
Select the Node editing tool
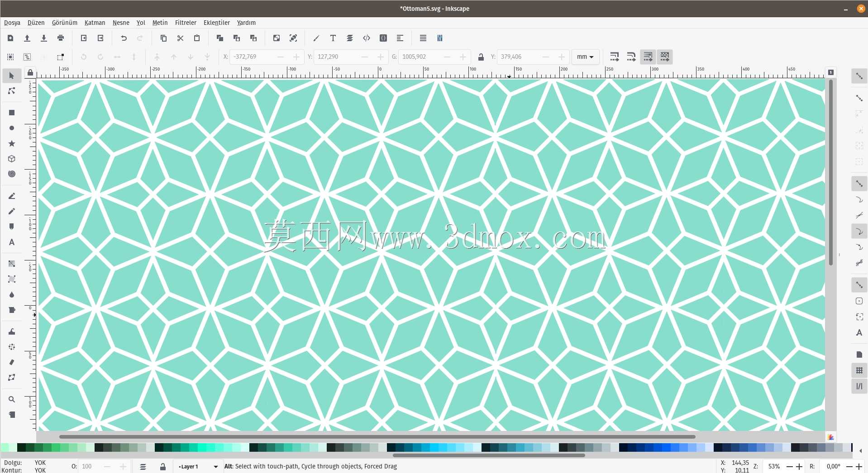12,91
